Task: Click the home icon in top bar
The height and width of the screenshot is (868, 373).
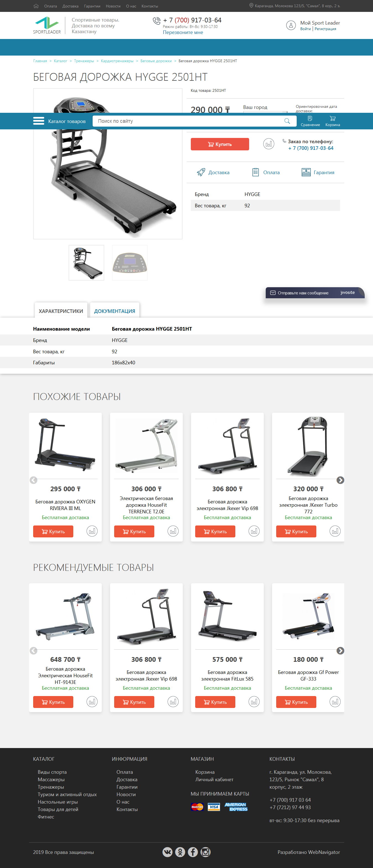Action: click(36, 6)
